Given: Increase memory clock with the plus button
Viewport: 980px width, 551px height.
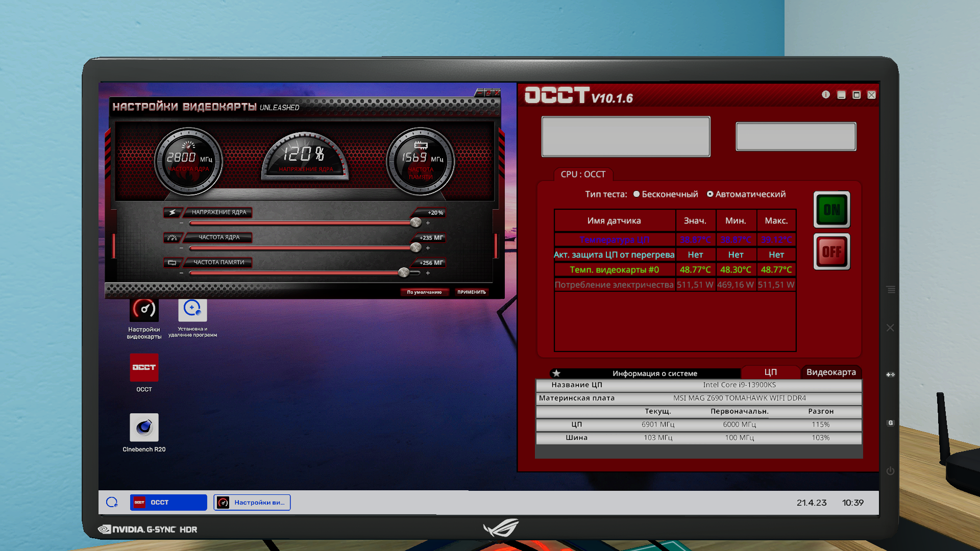Looking at the screenshot, I should pyautogui.click(x=428, y=273).
